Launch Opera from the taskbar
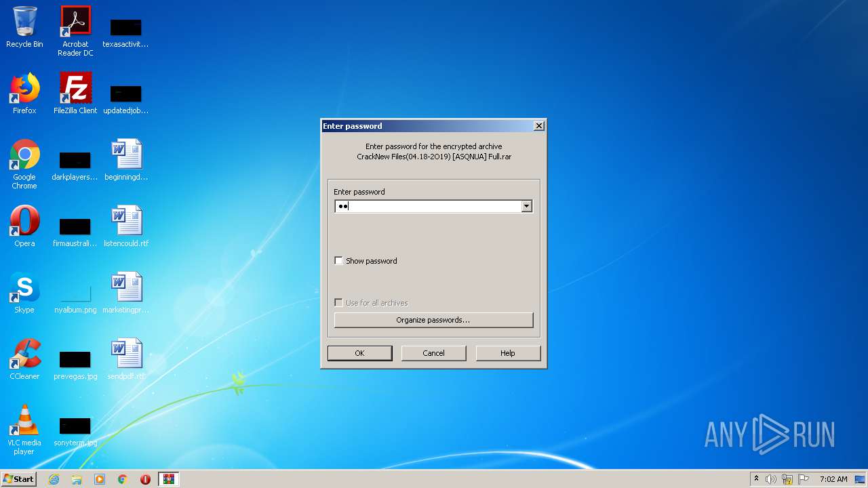The image size is (868, 488). [145, 479]
